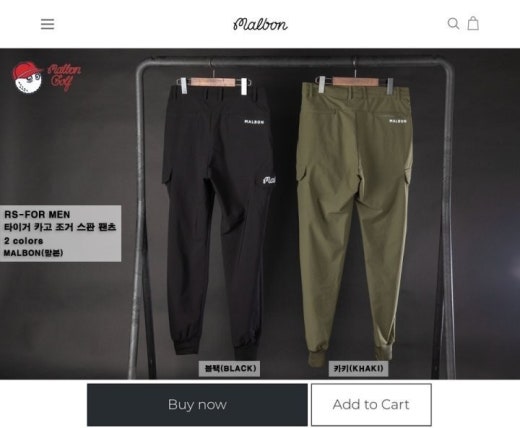520x428 pixels.
Task: Click the wooden hanger holding black pants
Action: [212, 82]
